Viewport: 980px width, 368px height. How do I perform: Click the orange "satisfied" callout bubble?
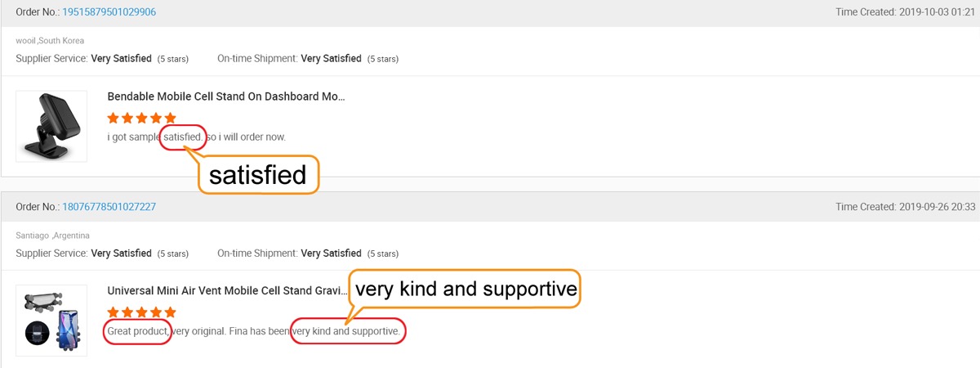pyautogui.click(x=258, y=175)
